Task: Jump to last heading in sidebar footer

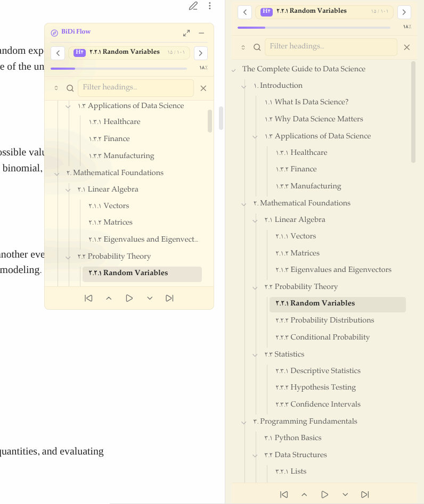Action: tap(365, 494)
